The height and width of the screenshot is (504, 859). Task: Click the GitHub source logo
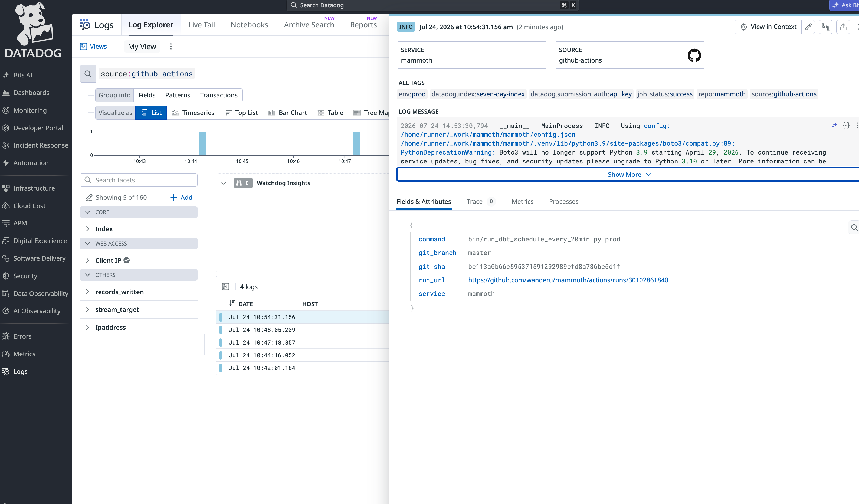click(x=694, y=55)
